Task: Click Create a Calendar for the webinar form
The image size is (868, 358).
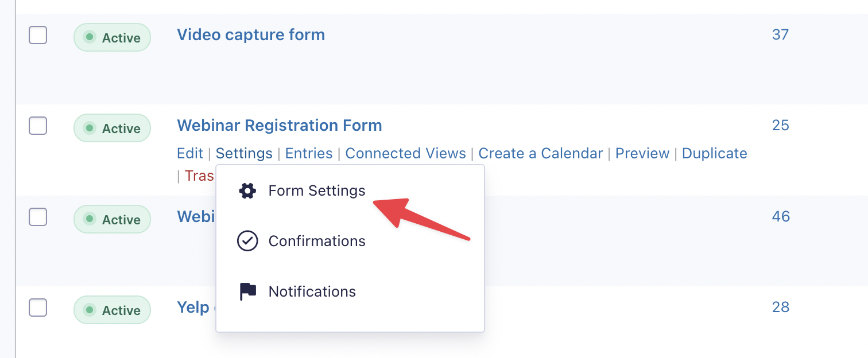Action: (x=540, y=153)
